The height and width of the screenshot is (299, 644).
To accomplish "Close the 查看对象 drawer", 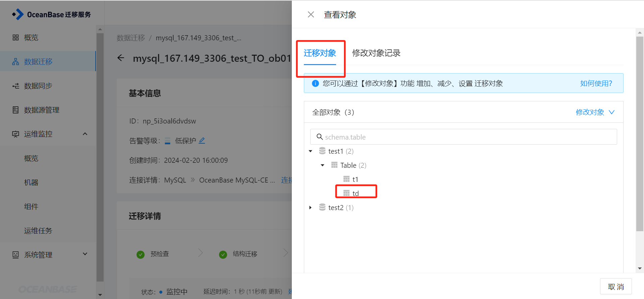I will (x=311, y=14).
